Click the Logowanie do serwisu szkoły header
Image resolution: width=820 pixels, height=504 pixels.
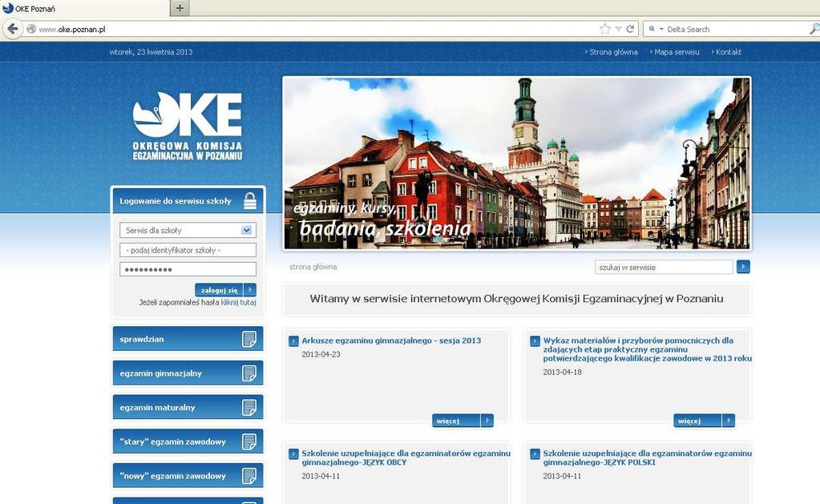tap(188, 201)
